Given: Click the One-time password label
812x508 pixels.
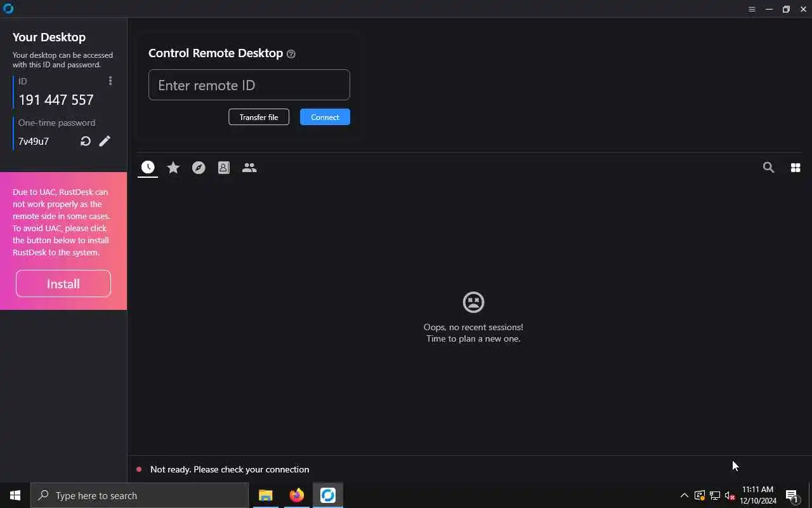Looking at the screenshot, I should 56,123.
